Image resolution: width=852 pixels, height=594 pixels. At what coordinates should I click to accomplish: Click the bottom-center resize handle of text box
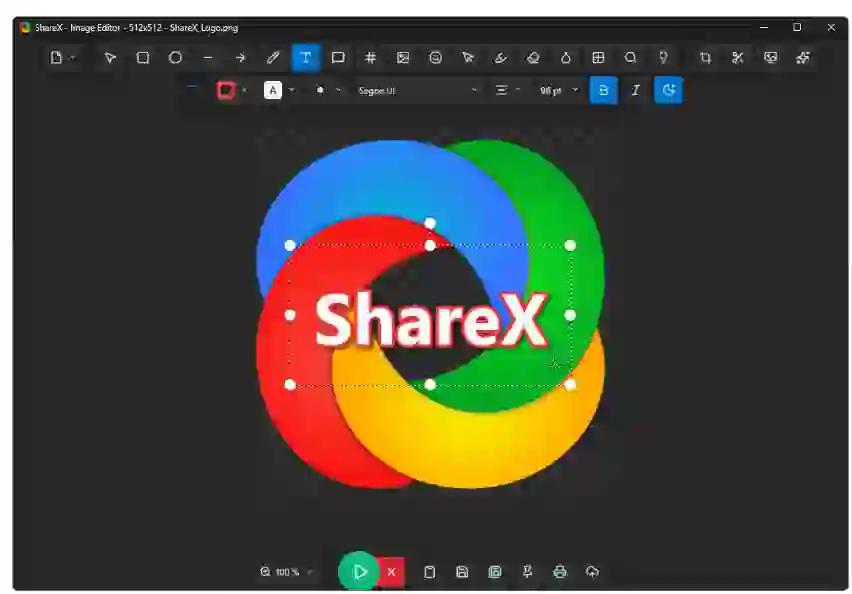click(430, 385)
